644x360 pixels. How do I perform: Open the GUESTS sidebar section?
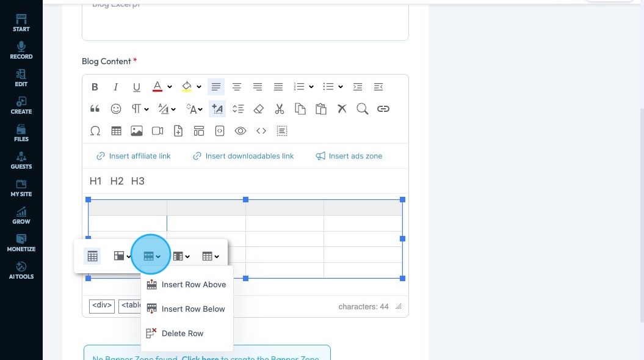pyautogui.click(x=21, y=161)
